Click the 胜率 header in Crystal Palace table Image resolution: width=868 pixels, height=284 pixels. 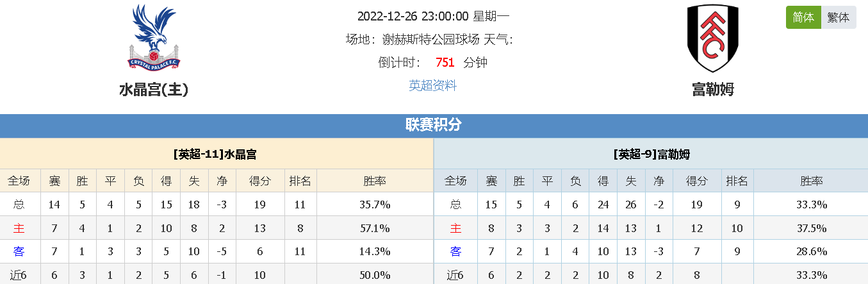(x=375, y=181)
